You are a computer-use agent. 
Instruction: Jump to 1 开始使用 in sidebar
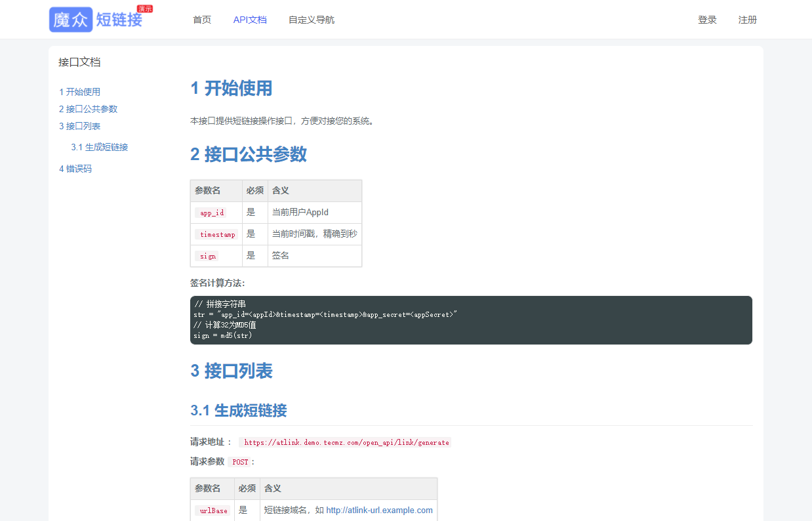[x=79, y=92]
